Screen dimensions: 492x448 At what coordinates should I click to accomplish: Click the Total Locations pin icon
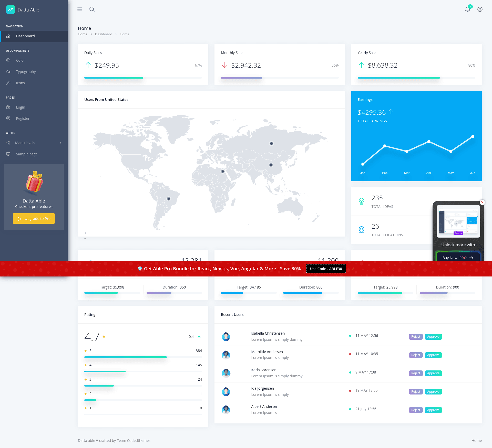pyautogui.click(x=362, y=230)
